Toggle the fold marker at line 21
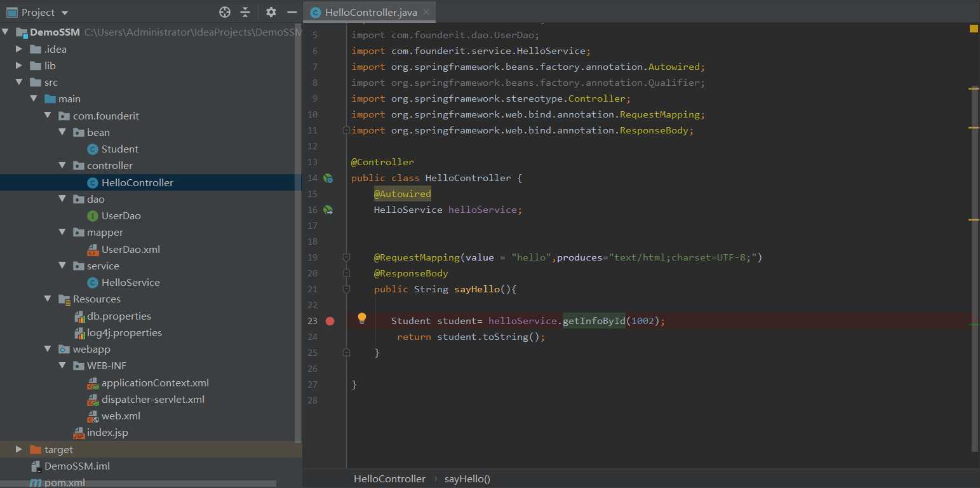This screenshot has height=488, width=980. pos(346,289)
